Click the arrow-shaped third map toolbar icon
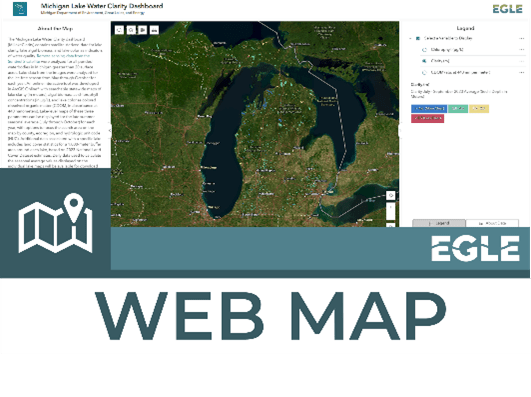Image resolution: width=531 pixels, height=397 pixels. (x=143, y=30)
